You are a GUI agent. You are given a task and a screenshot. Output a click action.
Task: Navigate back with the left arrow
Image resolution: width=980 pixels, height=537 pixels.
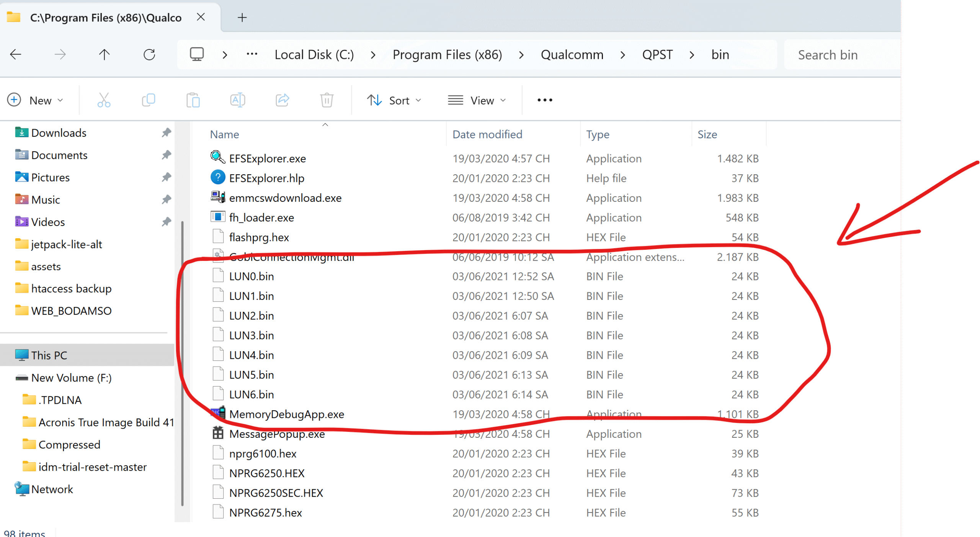click(x=16, y=55)
